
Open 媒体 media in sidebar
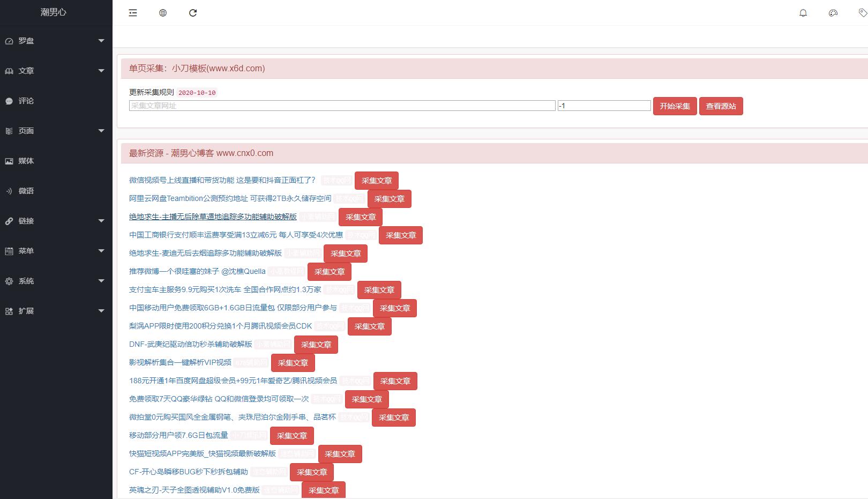click(x=26, y=161)
